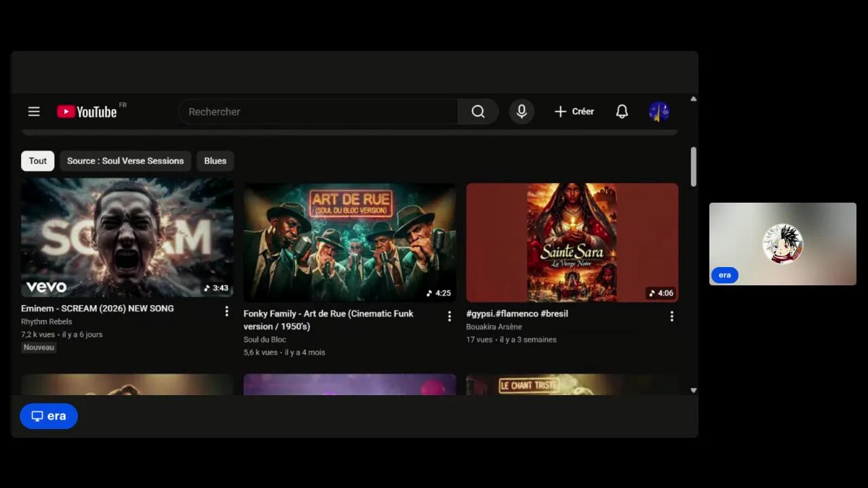Open more options for #gypsi.#flamenco video
Screen dimensions: 868x488
[x=671, y=317]
